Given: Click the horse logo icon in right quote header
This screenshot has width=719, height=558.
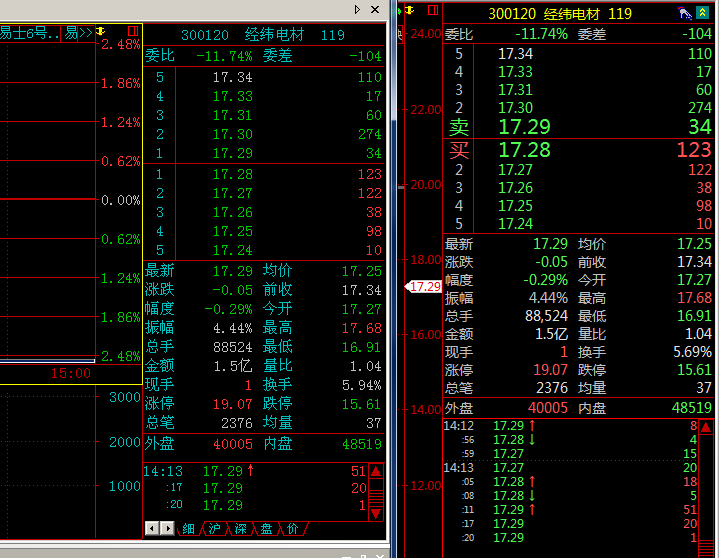Looking at the screenshot, I should pyautogui.click(x=685, y=13).
